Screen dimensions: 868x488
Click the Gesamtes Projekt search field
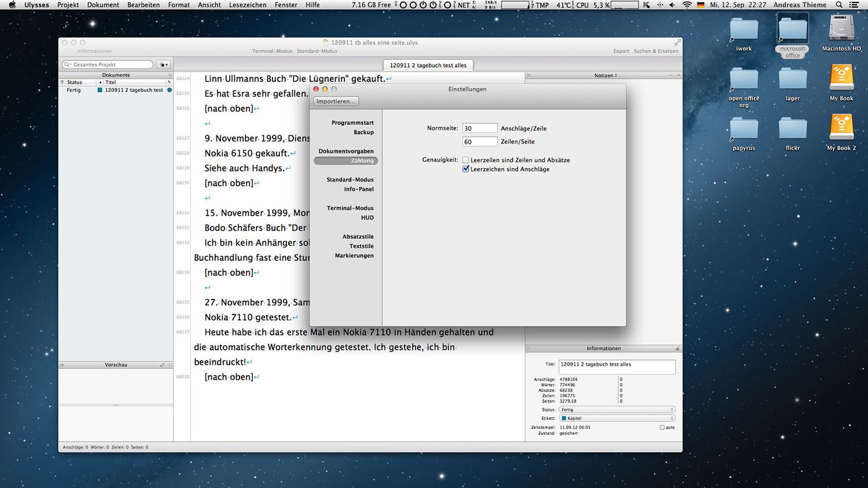click(108, 65)
